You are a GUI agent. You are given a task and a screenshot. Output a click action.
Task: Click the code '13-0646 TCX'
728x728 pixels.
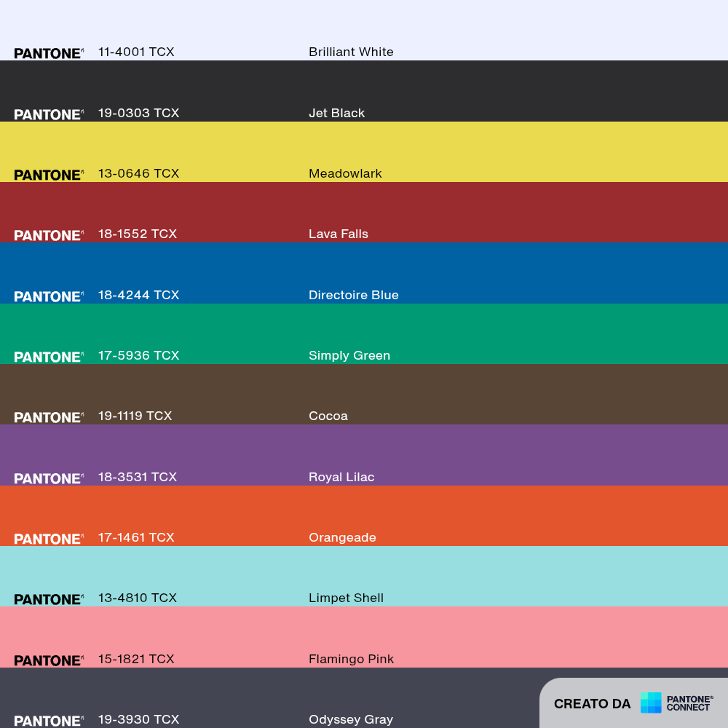click(139, 174)
